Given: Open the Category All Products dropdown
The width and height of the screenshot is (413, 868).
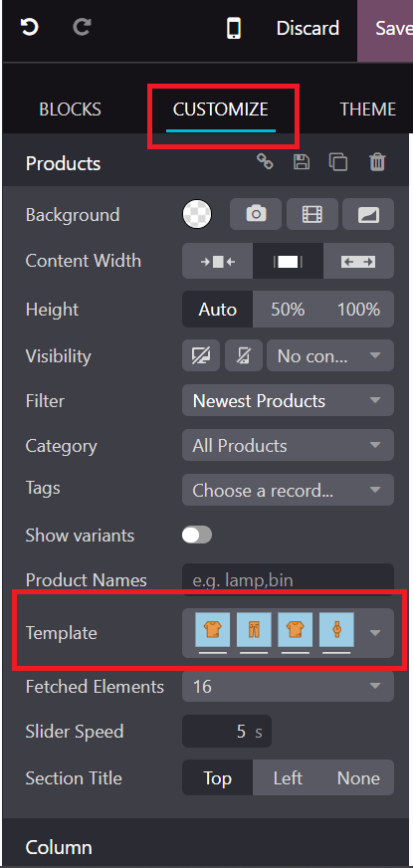Looking at the screenshot, I should coord(288,445).
